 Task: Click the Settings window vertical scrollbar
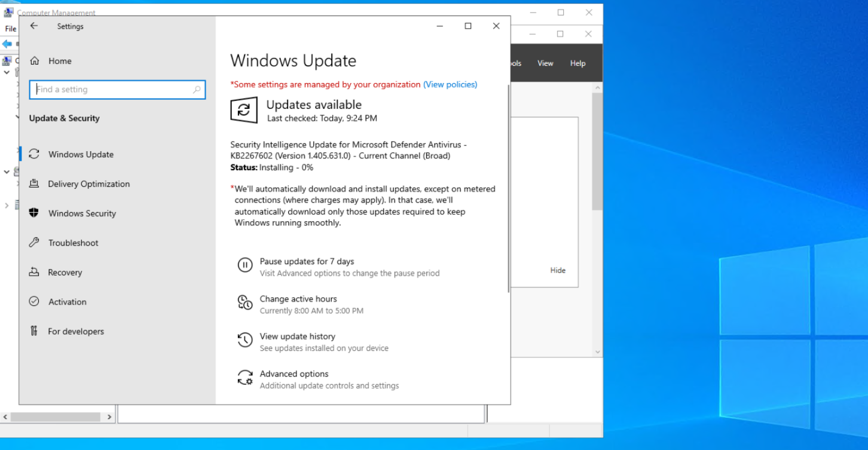(509, 188)
